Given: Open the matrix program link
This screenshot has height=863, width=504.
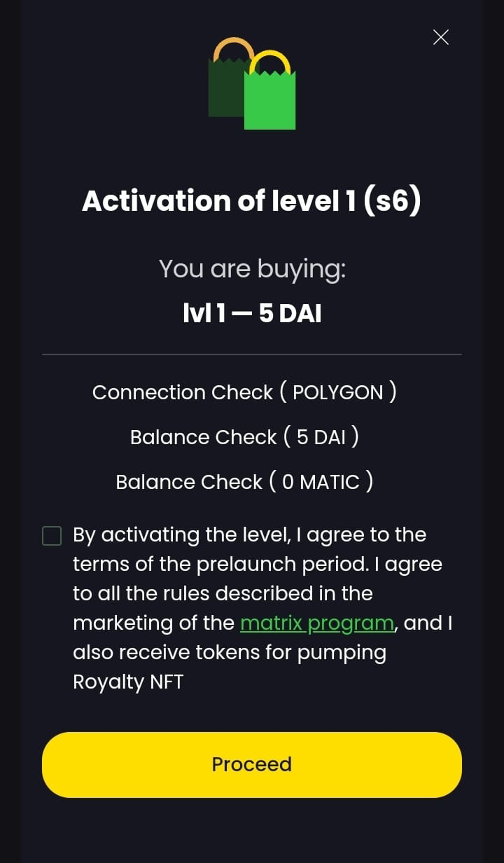Looking at the screenshot, I should [317, 623].
